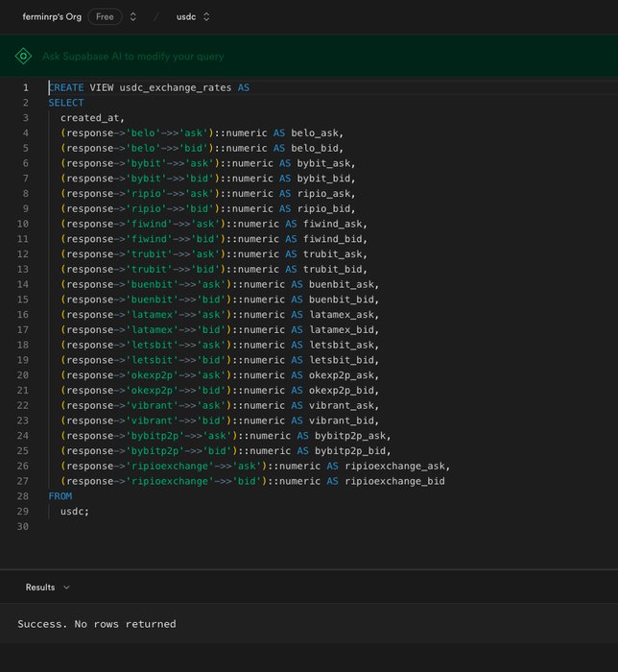
Task: Click the 'fiwind' string on line 10
Action: (x=149, y=224)
